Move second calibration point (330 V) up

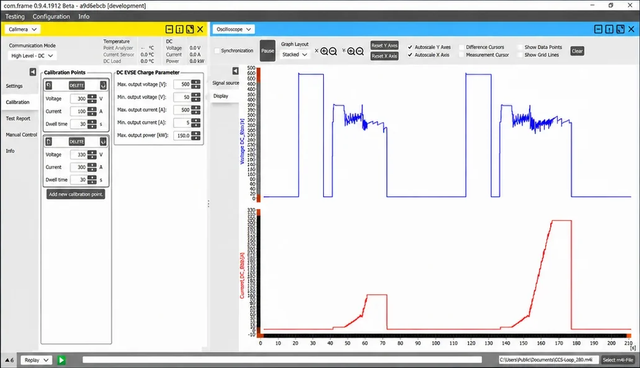tap(49, 142)
